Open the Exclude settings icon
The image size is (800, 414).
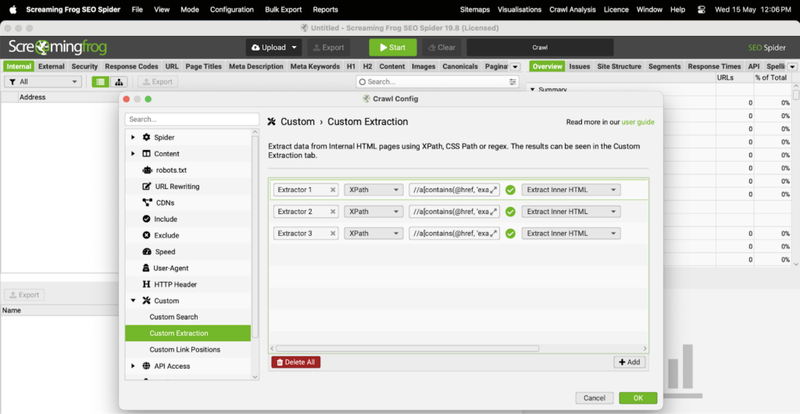point(146,235)
